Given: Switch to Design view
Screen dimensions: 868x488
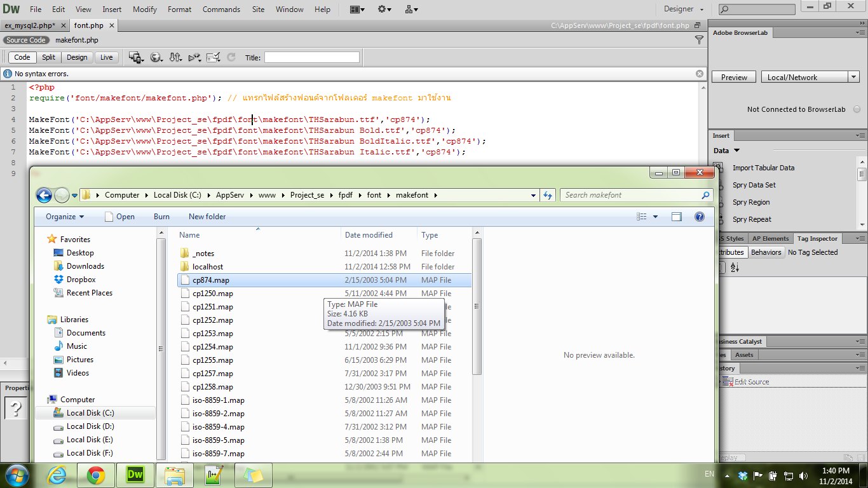Looking at the screenshot, I should [77, 57].
